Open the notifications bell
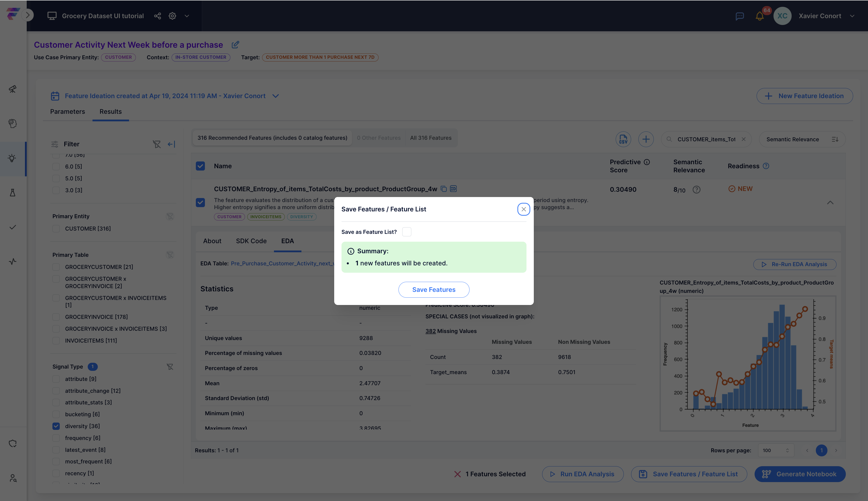The image size is (868, 501). coord(759,16)
